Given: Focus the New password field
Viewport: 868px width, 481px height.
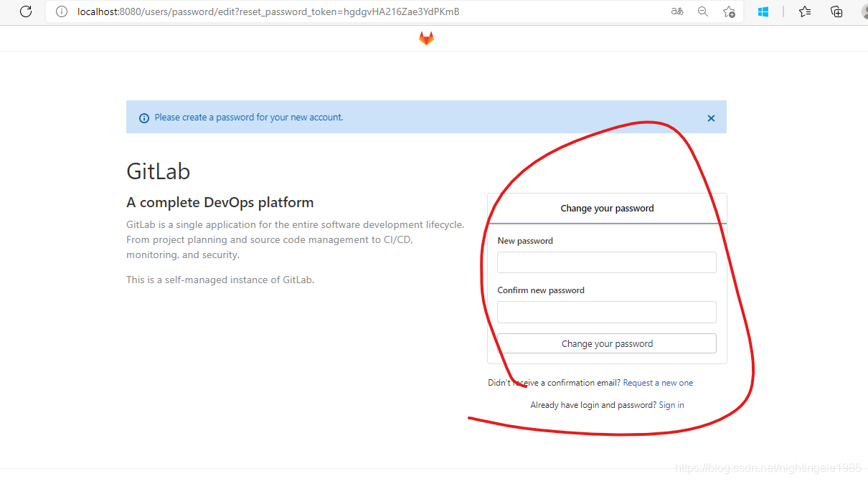Looking at the screenshot, I should [607, 262].
